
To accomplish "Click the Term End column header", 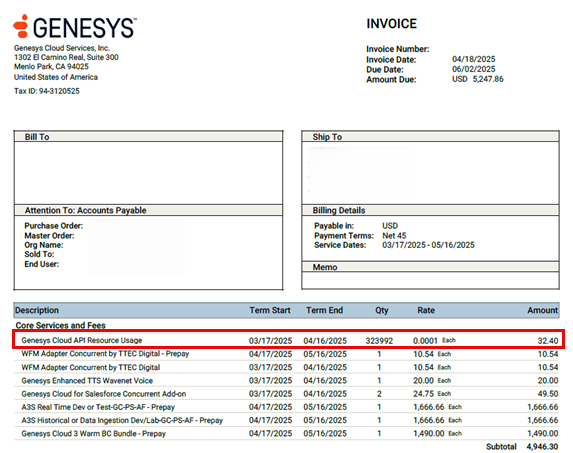I will pyautogui.click(x=325, y=310).
